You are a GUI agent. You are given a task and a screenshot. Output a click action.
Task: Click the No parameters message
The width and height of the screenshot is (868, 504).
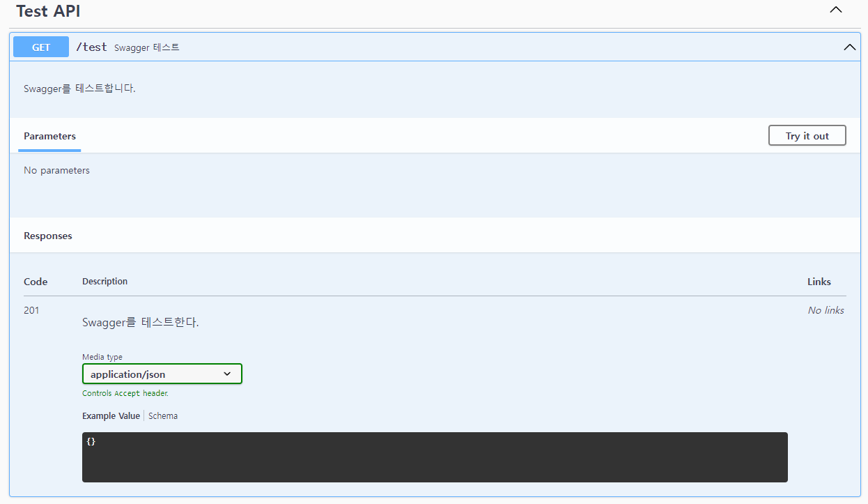pos(56,170)
